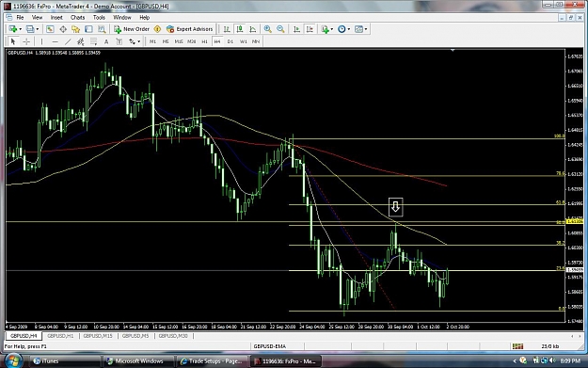588x368 pixels.
Task: Toggle chart Auto Scroll
Action: [296, 29]
